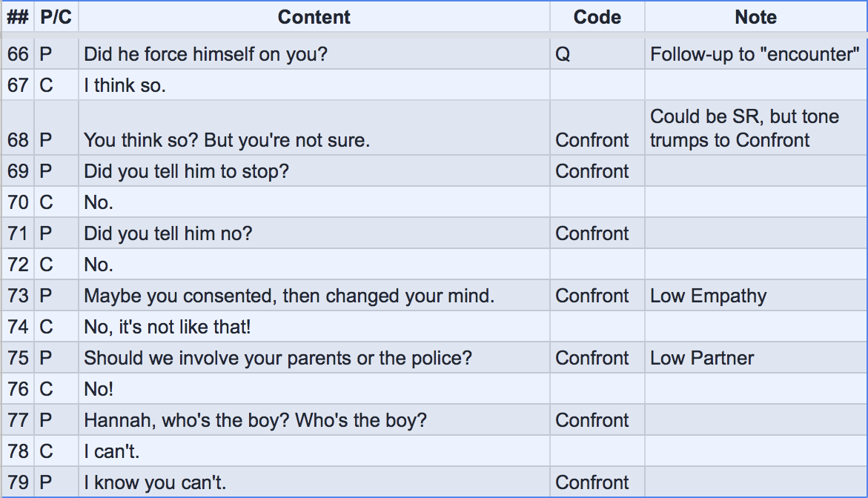
Task: Click the ## column header
Action: (x=17, y=17)
